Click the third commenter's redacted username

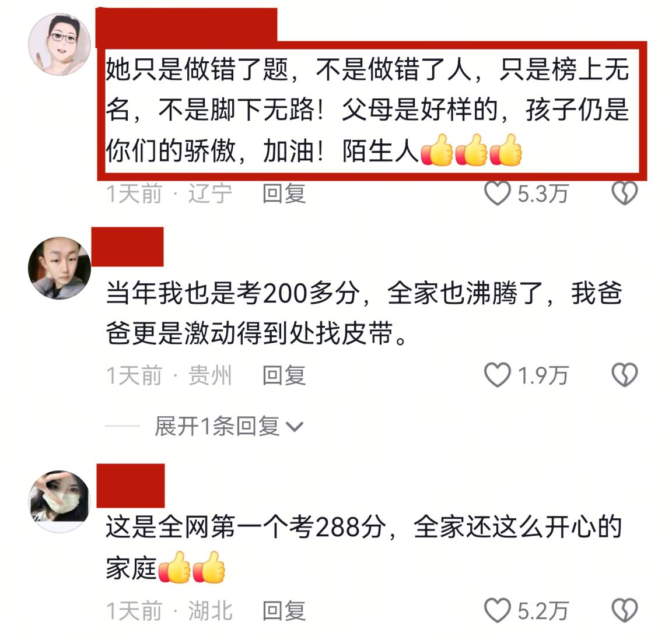(131, 486)
